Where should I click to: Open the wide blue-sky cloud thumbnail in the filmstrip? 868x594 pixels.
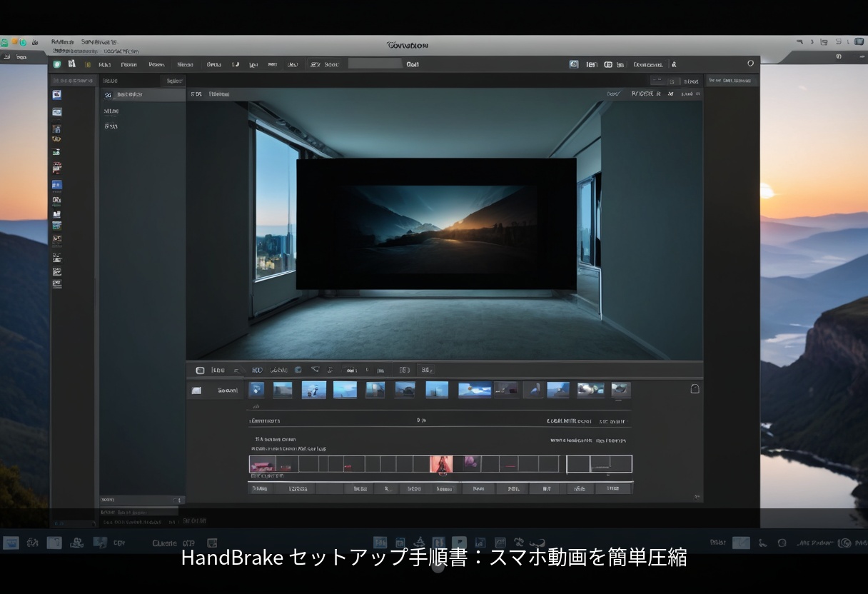point(475,390)
